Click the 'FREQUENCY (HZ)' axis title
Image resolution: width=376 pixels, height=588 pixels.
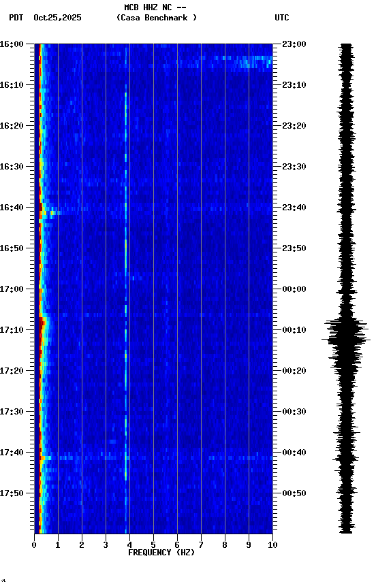(x=161, y=553)
